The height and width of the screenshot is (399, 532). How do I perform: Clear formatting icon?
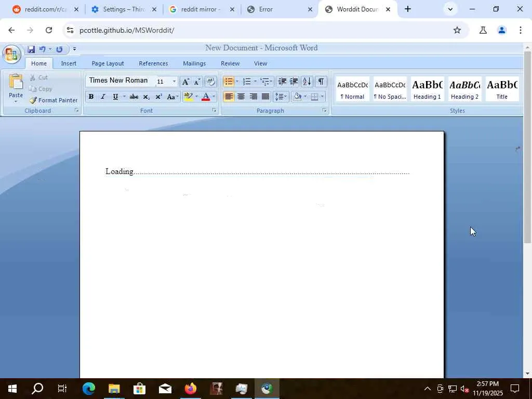pos(211,82)
